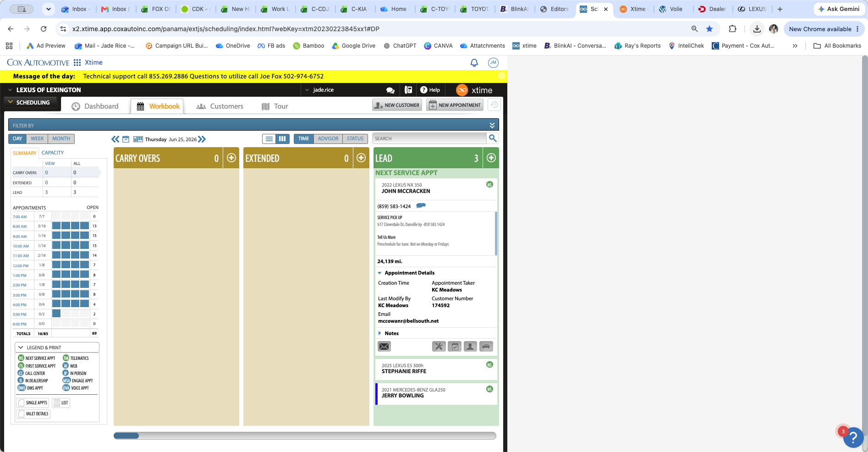Click the New Customer button
The width and height of the screenshot is (868, 452).
pyautogui.click(x=397, y=105)
